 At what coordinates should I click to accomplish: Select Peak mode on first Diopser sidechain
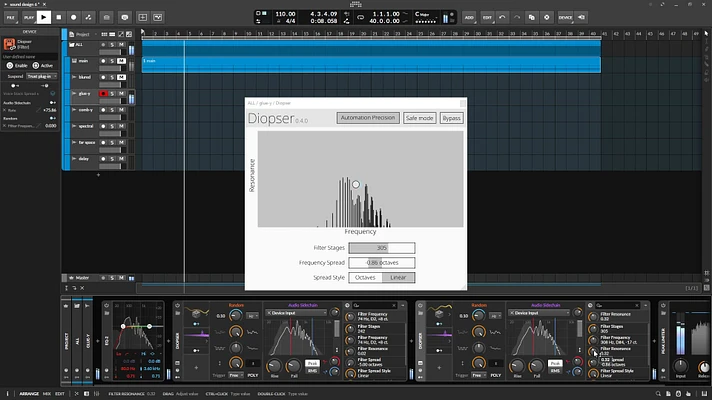[312, 364]
